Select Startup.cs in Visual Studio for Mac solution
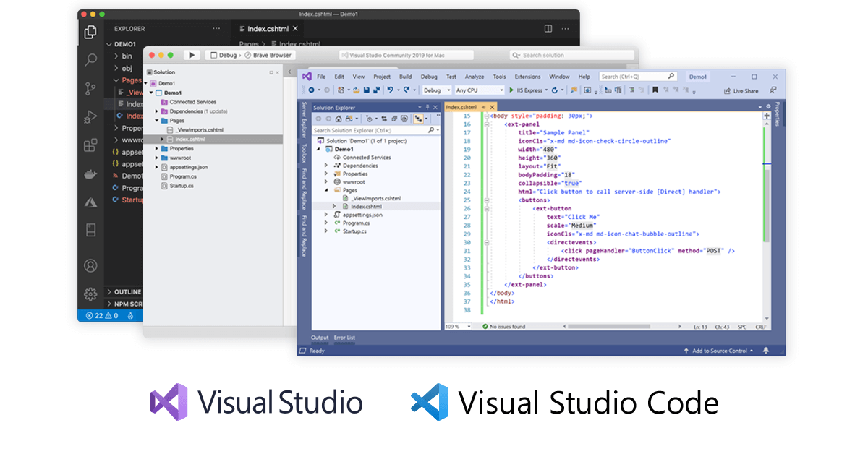Viewport: 868px width, 454px height. click(181, 186)
